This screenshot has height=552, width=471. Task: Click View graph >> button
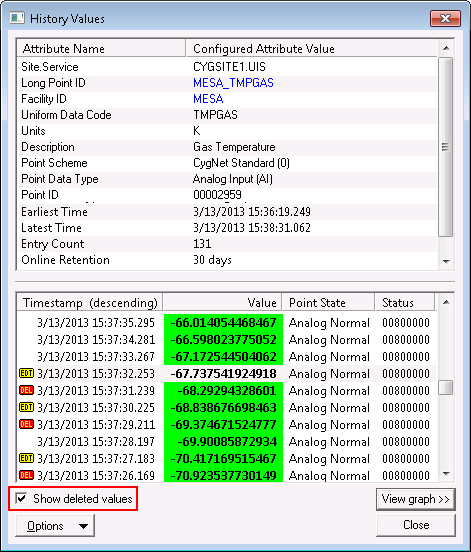click(x=415, y=499)
